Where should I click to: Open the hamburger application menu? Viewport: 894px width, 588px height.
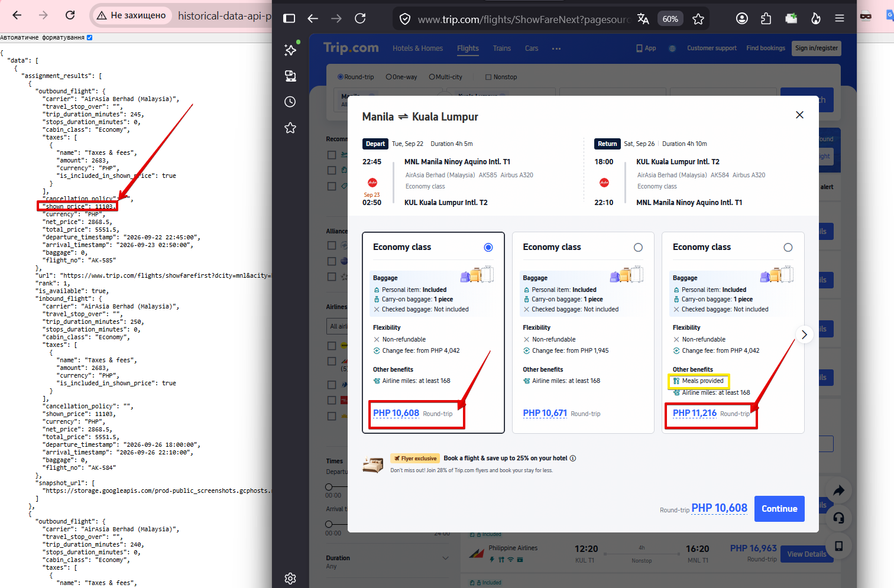pyautogui.click(x=840, y=18)
